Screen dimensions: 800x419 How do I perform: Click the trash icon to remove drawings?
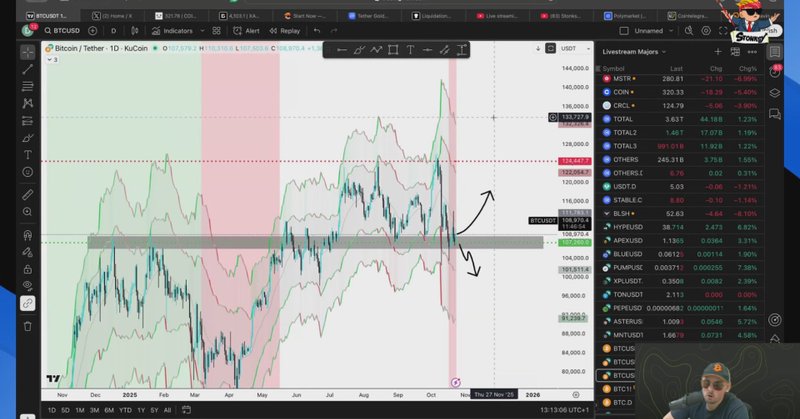(28, 326)
